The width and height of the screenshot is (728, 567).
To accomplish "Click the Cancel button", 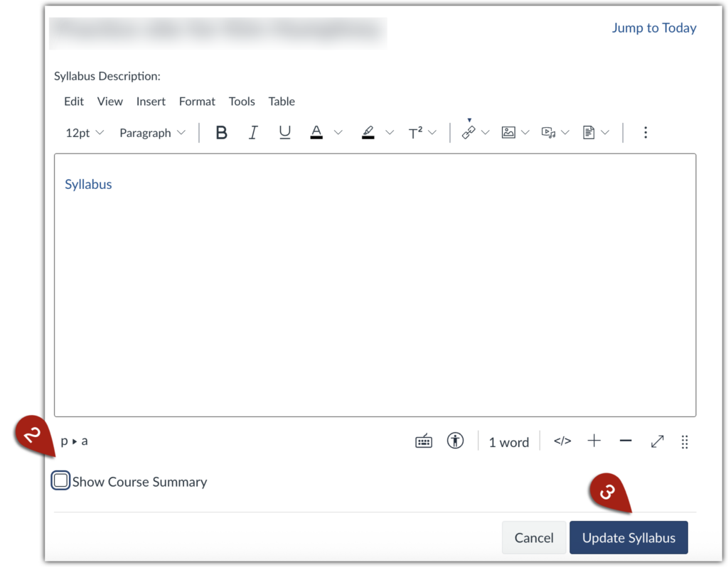I will coord(534,537).
